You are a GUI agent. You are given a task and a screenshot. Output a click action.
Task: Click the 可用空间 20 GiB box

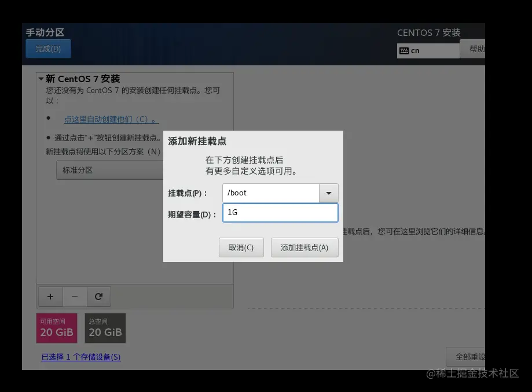57,328
